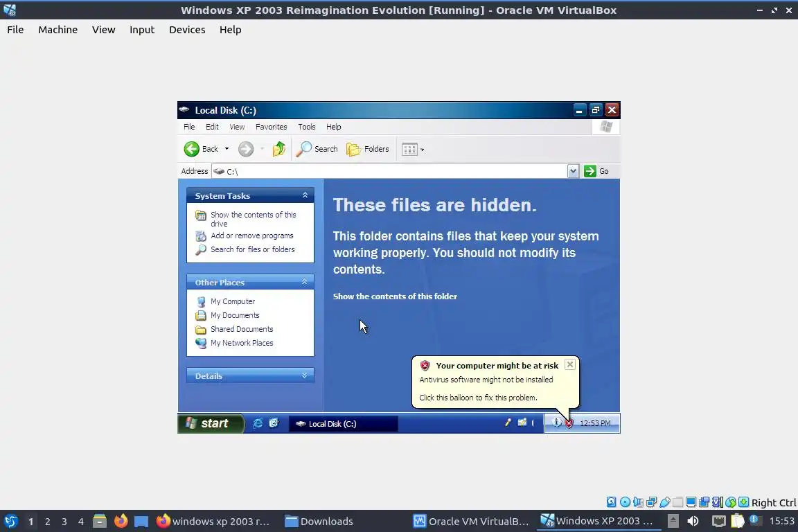Open the Edit menu in Explorer
The width and height of the screenshot is (798, 532).
tap(212, 127)
